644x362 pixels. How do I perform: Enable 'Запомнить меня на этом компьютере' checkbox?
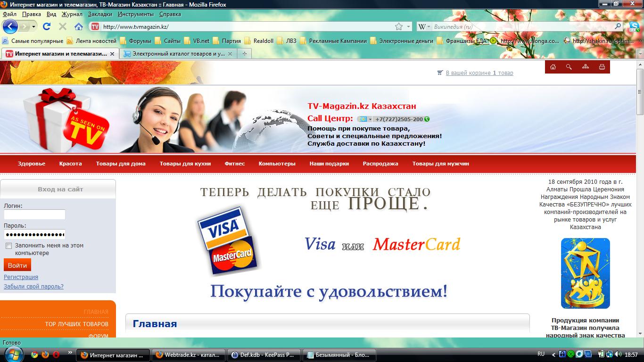click(x=8, y=246)
